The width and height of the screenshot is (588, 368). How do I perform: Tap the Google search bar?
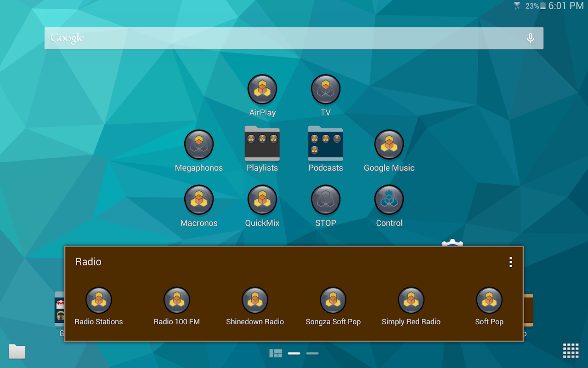pos(294,38)
